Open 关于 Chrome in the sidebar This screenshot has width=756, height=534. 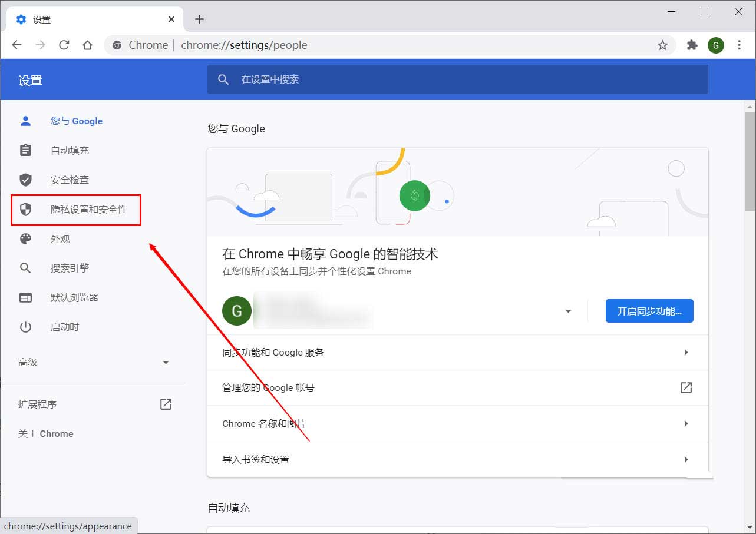pyautogui.click(x=46, y=434)
